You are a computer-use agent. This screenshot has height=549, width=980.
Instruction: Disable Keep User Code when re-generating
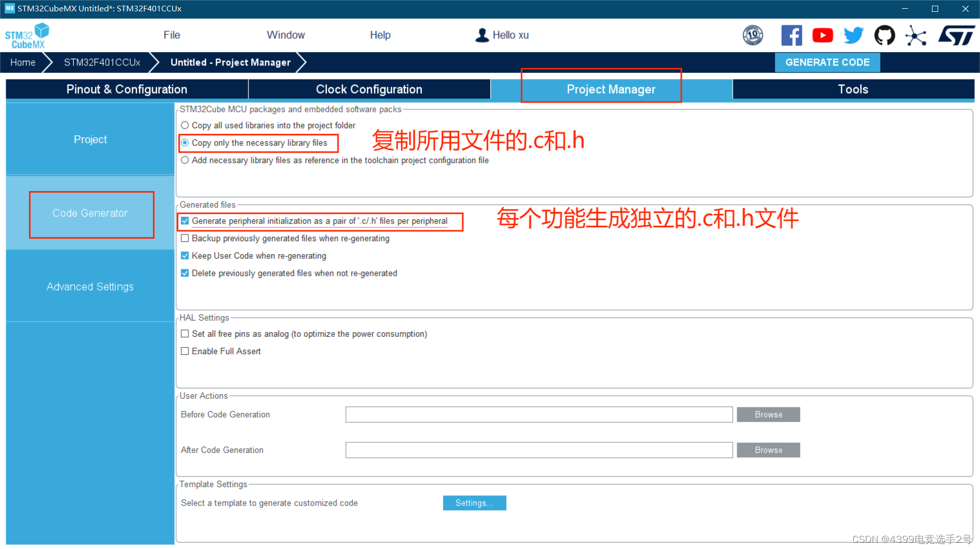[x=185, y=255]
